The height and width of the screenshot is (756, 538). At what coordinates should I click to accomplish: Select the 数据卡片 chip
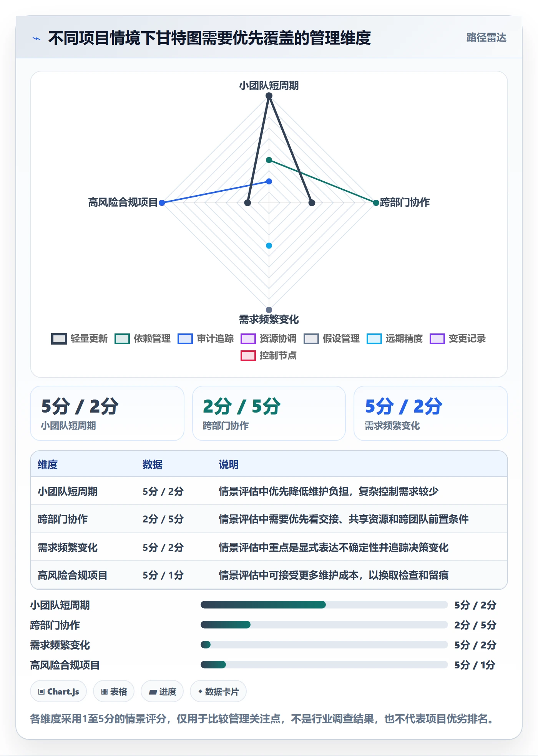tap(218, 691)
